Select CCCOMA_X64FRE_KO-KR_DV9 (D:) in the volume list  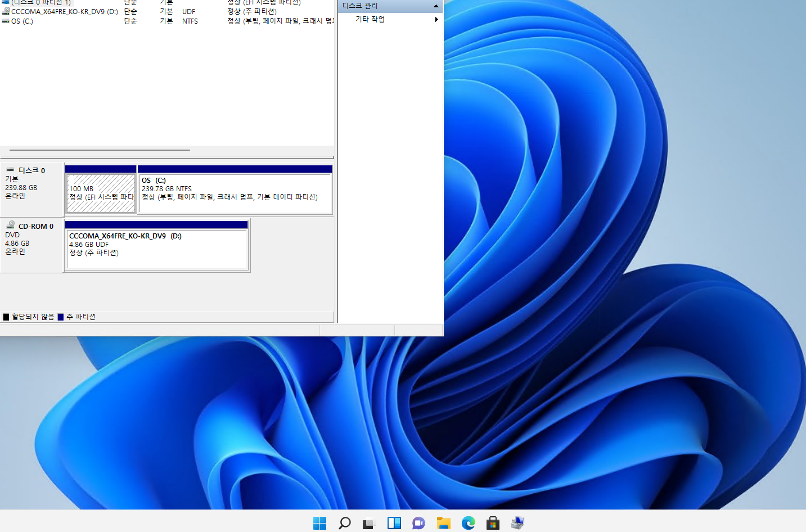(x=65, y=11)
